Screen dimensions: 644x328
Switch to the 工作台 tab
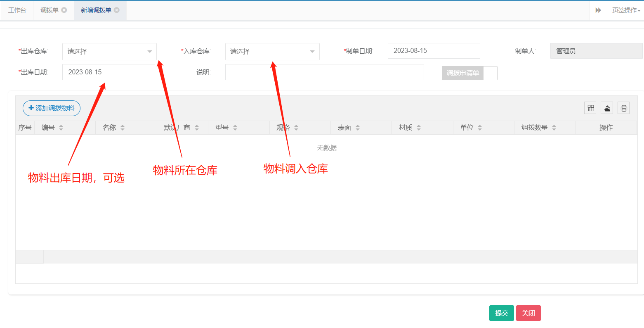pos(17,10)
